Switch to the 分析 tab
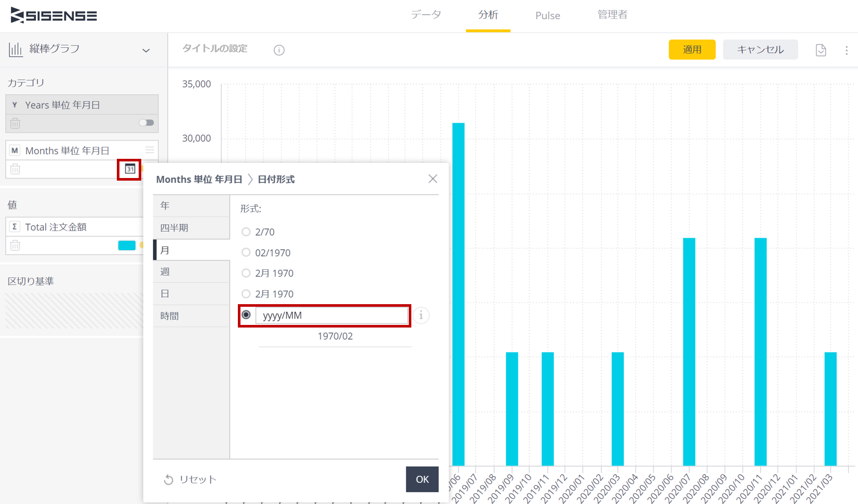The width and height of the screenshot is (858, 504). [488, 15]
